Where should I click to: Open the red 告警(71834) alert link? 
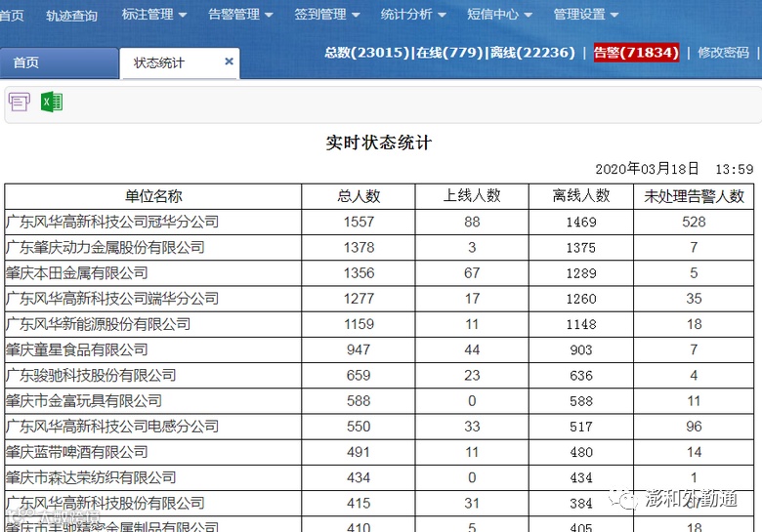click(x=636, y=53)
